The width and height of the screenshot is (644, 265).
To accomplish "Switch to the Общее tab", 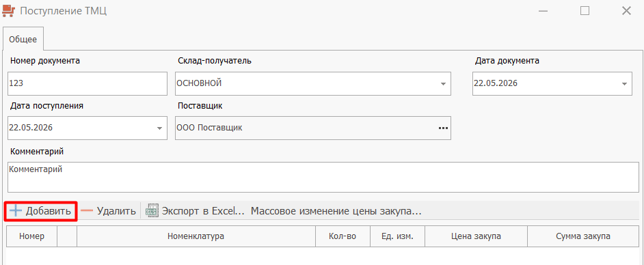I will [23, 40].
